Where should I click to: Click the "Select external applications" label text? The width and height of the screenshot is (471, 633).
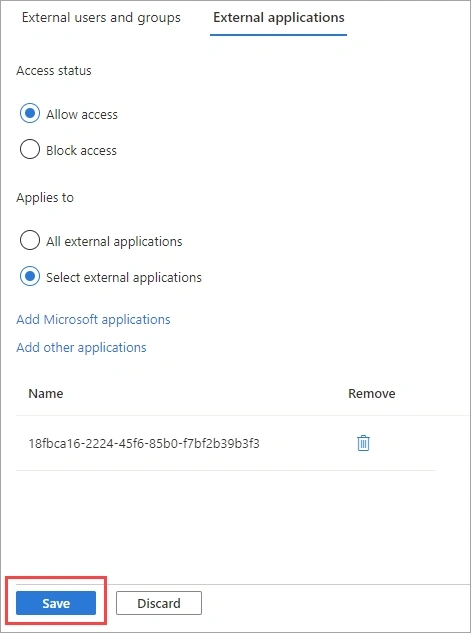[x=124, y=277]
